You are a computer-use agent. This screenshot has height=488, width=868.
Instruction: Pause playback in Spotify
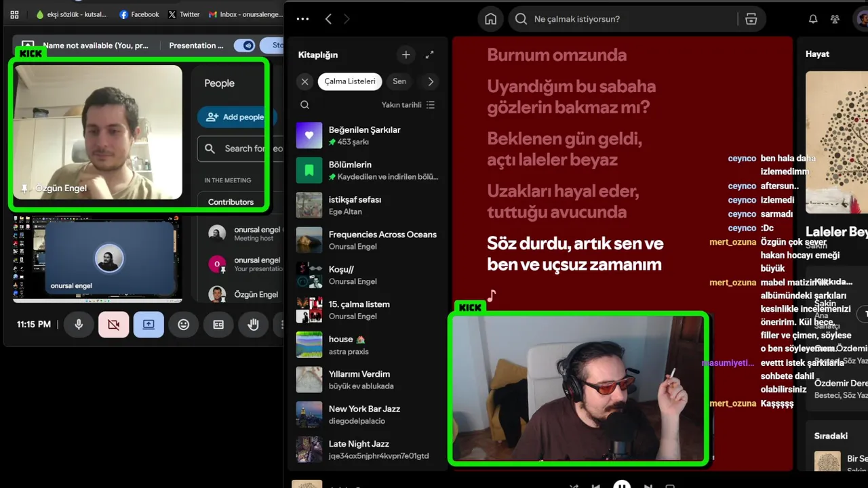622,485
